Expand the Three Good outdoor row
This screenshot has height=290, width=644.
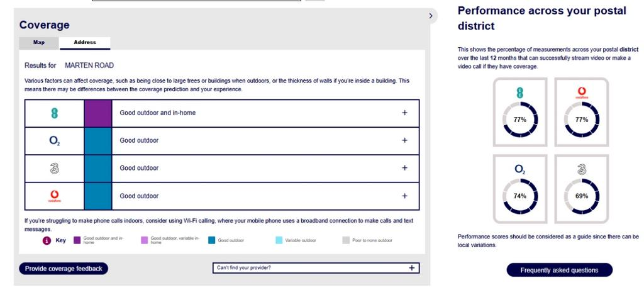point(404,168)
